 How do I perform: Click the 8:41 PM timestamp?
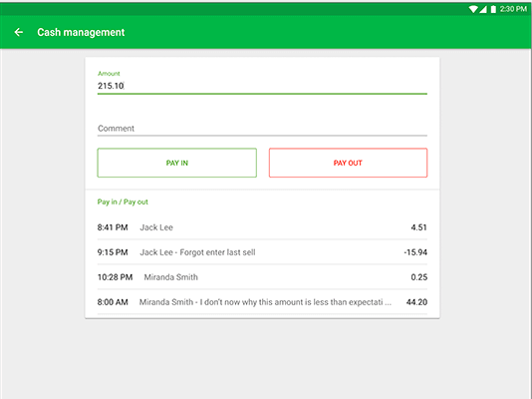click(113, 227)
